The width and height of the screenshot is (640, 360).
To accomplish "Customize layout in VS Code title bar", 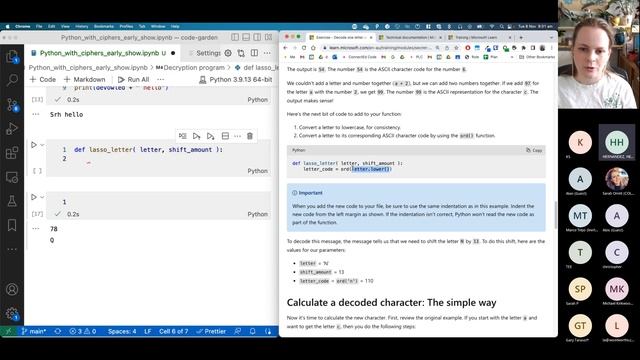I will coord(268,37).
